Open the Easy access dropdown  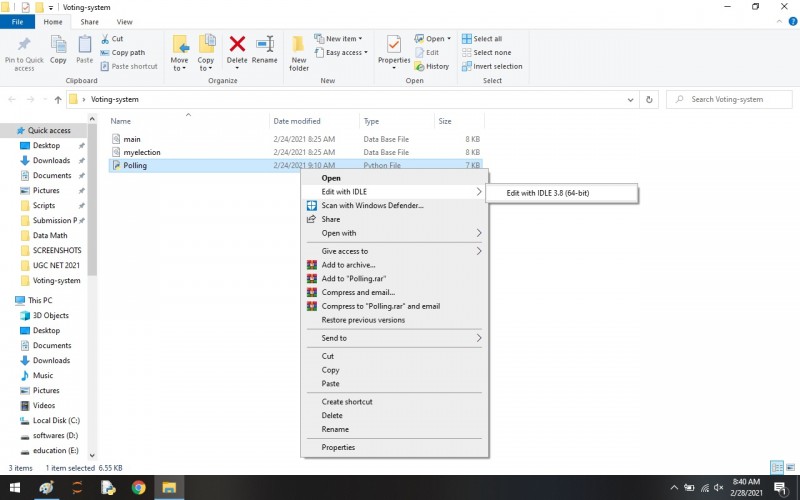[x=341, y=52]
